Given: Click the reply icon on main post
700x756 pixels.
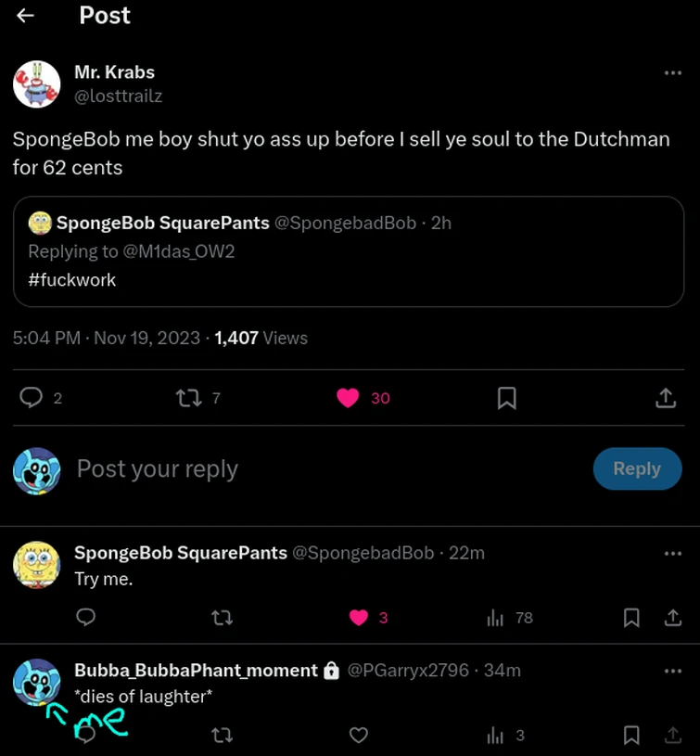Looking at the screenshot, I should point(32,398).
